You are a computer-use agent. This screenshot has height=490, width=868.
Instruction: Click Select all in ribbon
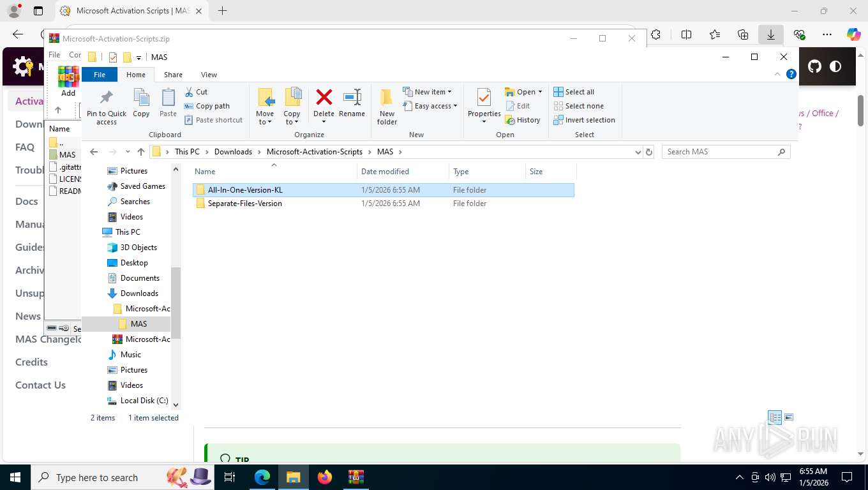click(x=574, y=92)
